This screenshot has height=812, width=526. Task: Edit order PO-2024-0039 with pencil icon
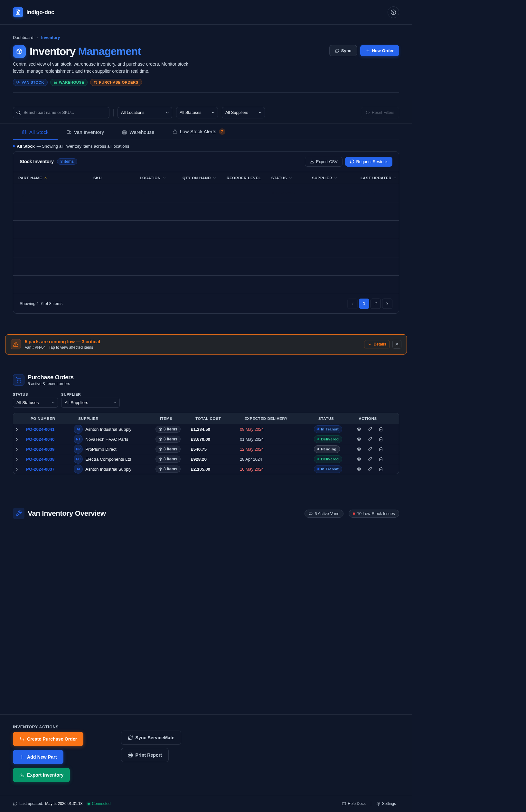pos(370,449)
